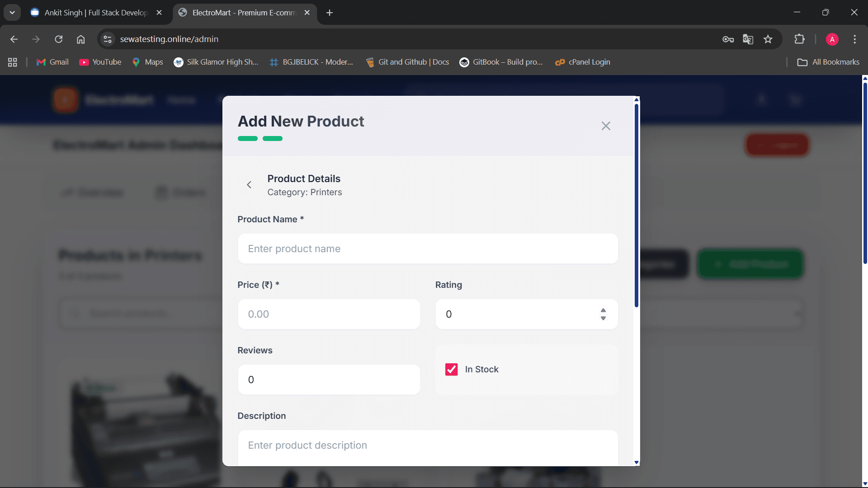Open Chrome profile avatar A
The width and height of the screenshot is (868, 488).
(x=832, y=39)
